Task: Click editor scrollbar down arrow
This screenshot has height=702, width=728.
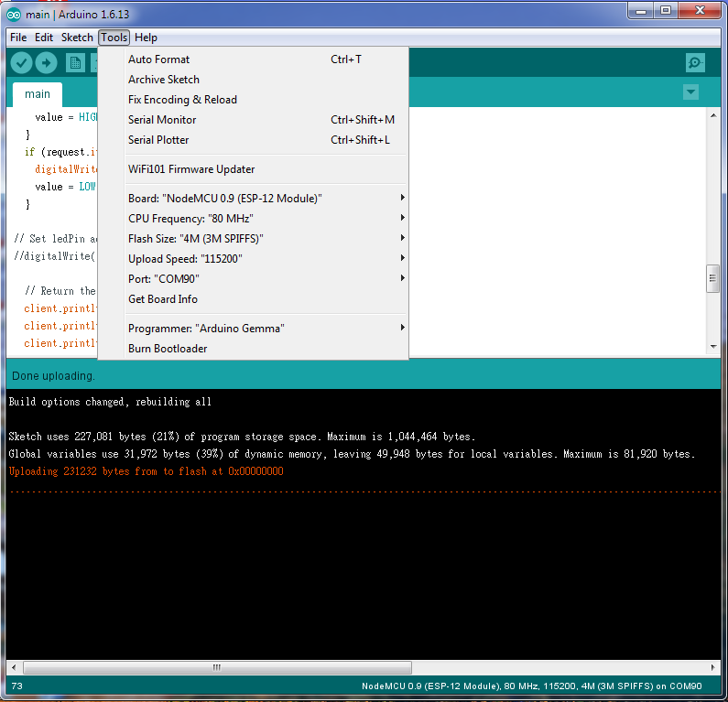Action: tap(712, 347)
